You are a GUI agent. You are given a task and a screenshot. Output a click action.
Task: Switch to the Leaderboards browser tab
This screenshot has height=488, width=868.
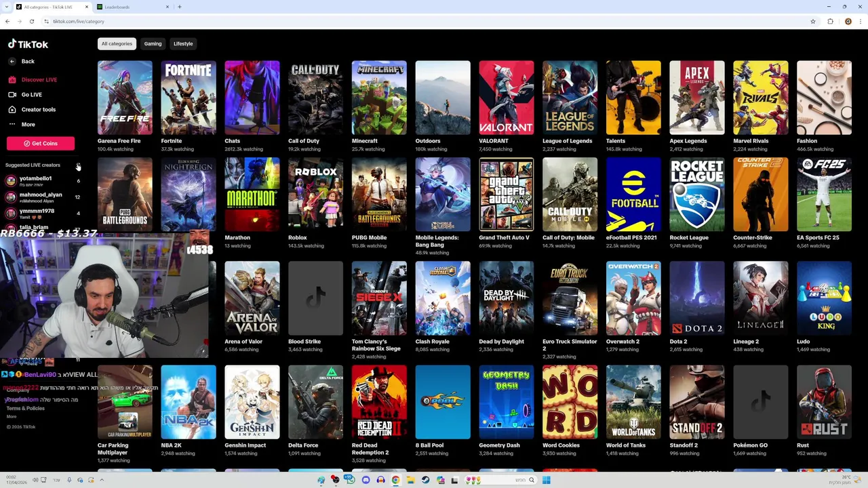[132, 7]
